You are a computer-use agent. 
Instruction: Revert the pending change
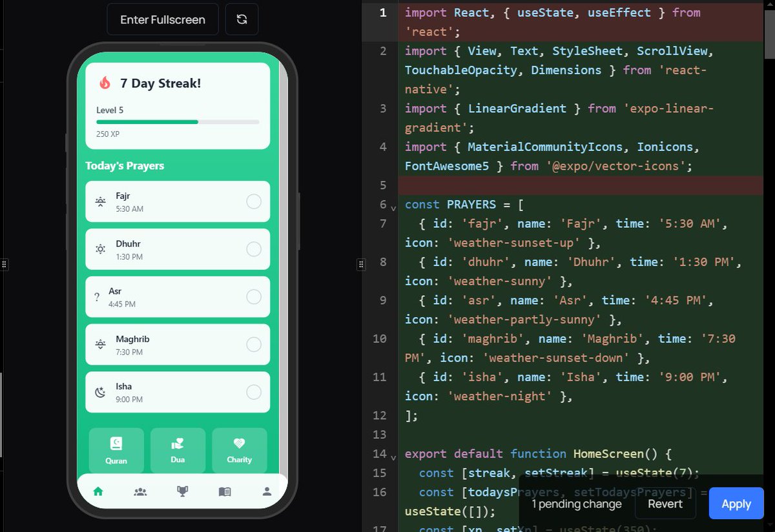pyautogui.click(x=665, y=504)
